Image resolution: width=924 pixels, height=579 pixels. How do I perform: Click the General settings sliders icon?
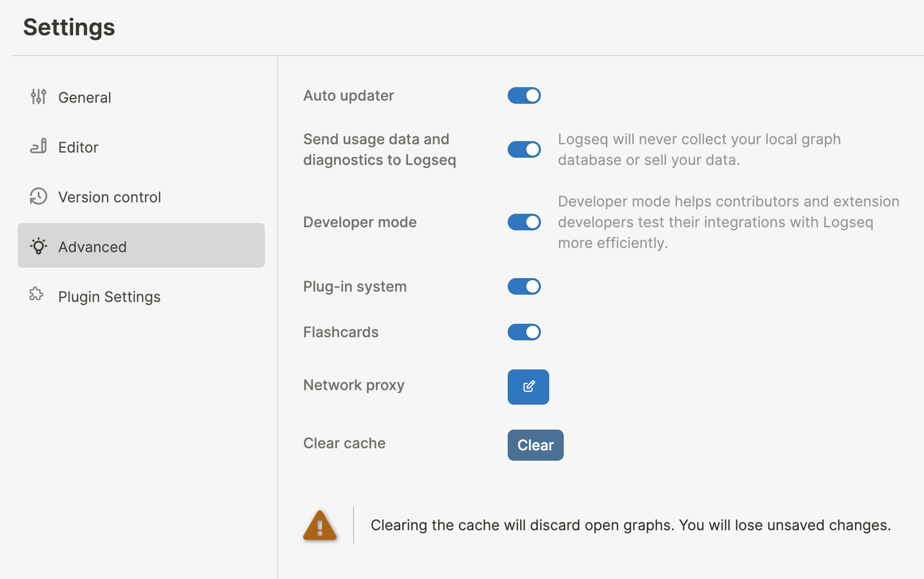(38, 96)
